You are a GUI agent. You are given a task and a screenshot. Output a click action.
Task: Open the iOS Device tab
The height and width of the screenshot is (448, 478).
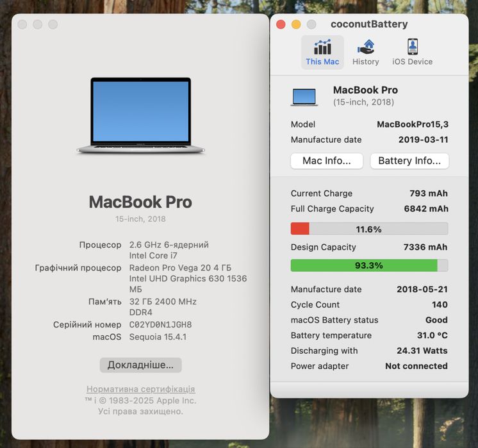pos(412,52)
